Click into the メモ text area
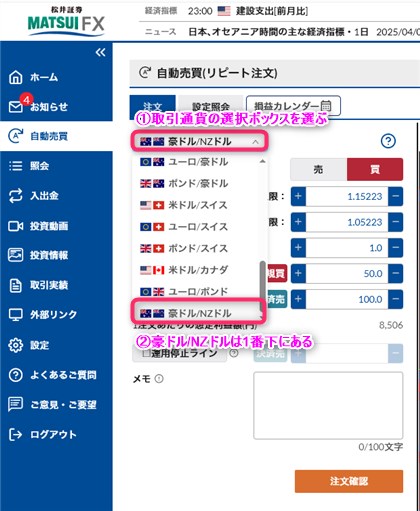 coord(328,406)
